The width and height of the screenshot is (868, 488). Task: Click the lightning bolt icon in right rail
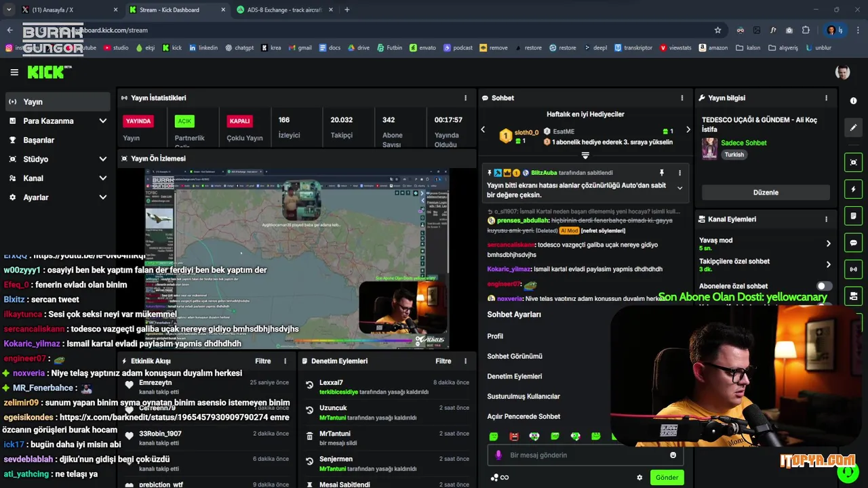click(x=853, y=189)
